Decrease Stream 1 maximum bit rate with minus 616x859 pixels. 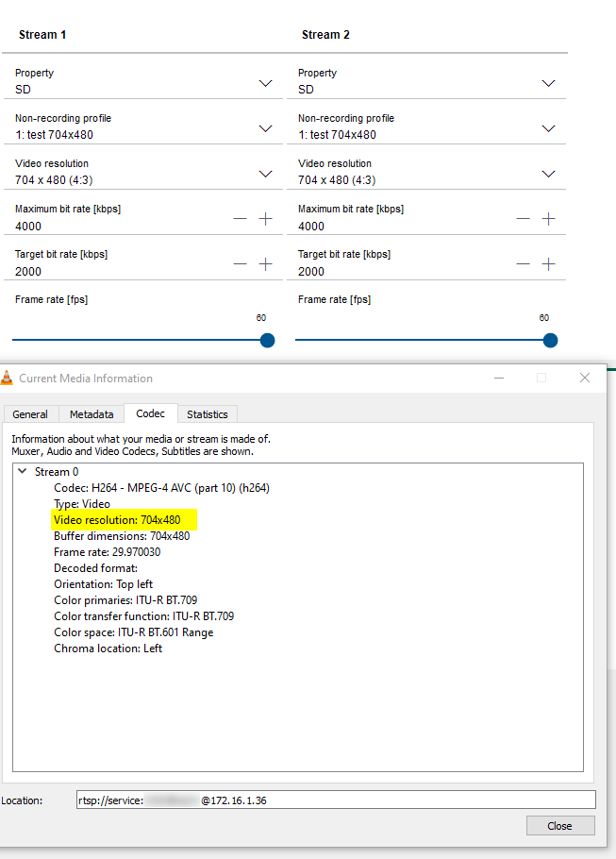240,219
